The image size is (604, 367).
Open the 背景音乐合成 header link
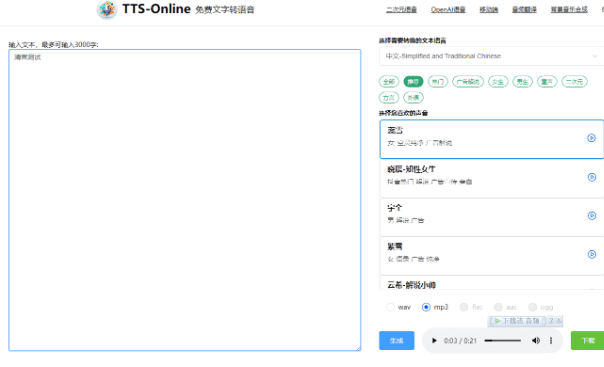[569, 10]
